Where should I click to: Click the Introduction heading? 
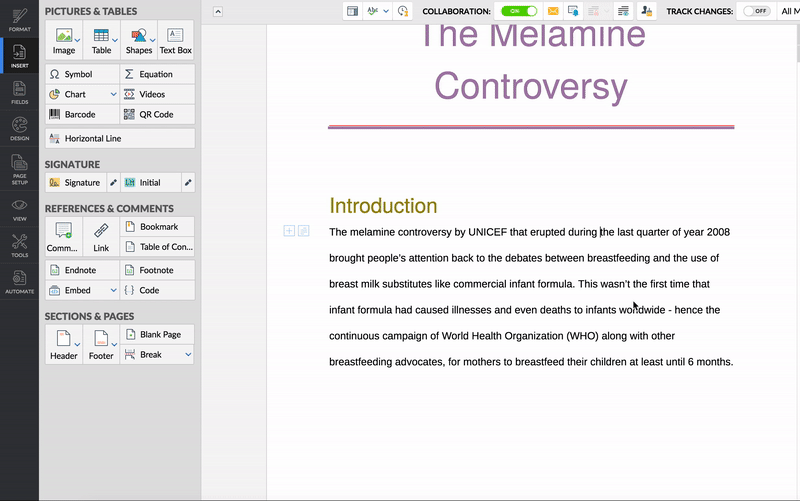point(383,206)
